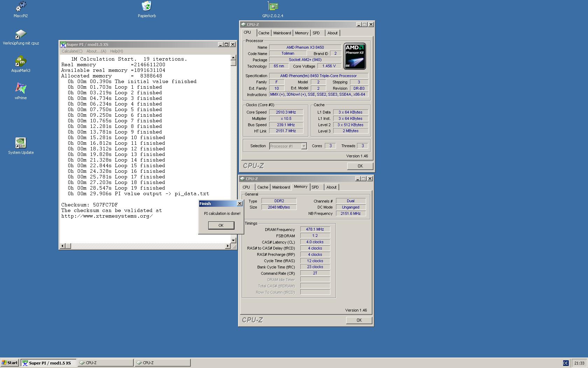The image size is (588, 368).
Task: Click the Bus Speed 239.1 MHz value
Action: click(x=286, y=125)
